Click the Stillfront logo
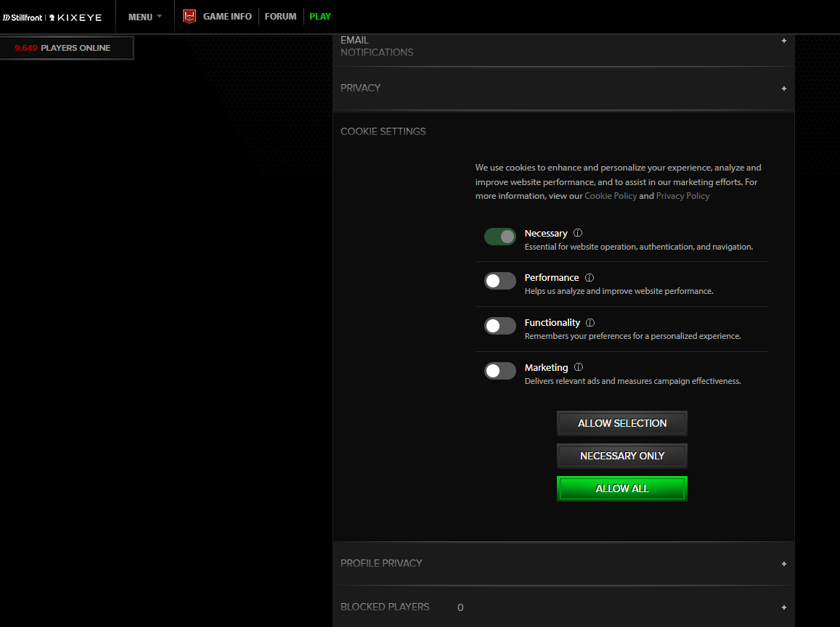840x627 pixels. click(x=23, y=17)
